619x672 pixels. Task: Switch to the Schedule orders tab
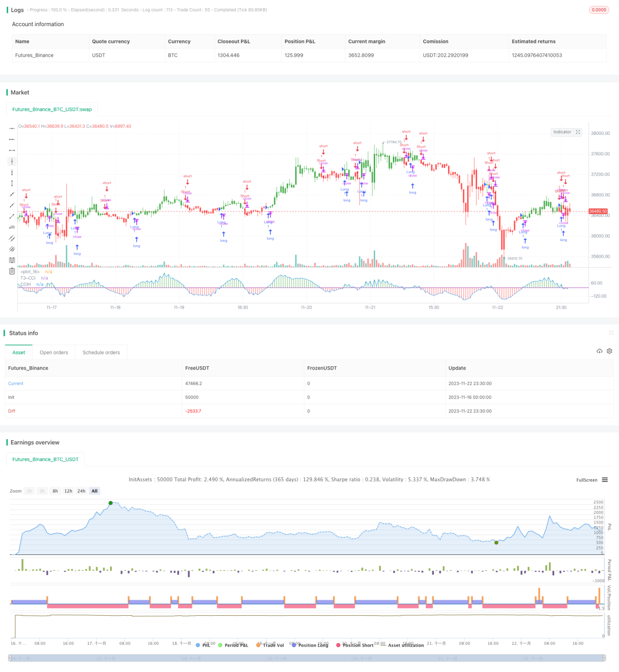101,352
